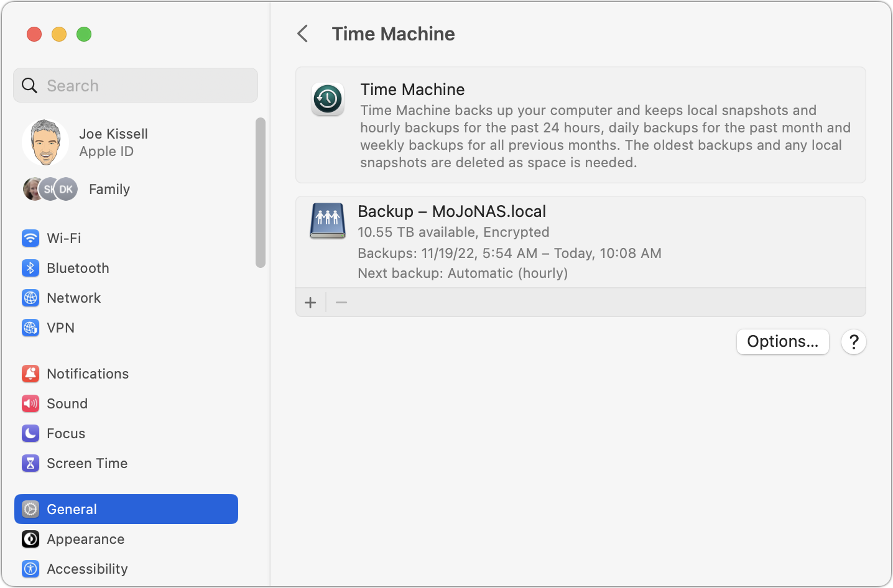Click the Time Machine page title
Image resolution: width=893 pixels, height=588 pixels.
pyautogui.click(x=394, y=34)
